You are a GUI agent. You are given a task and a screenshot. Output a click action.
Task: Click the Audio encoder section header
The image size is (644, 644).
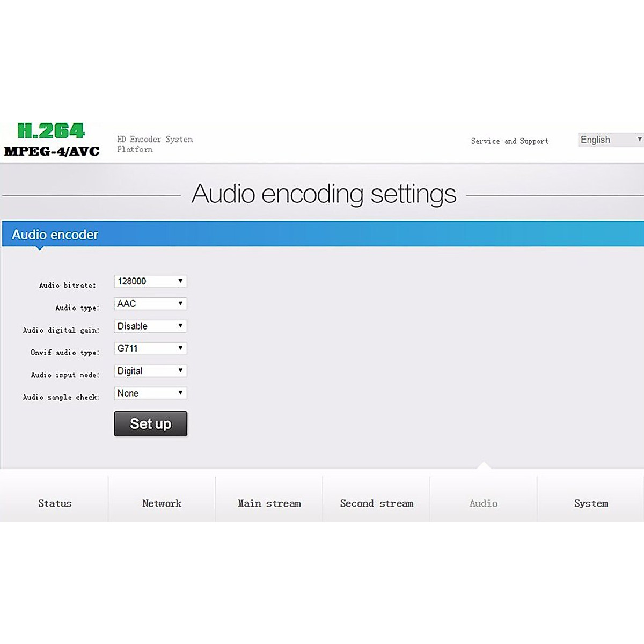pos(55,235)
